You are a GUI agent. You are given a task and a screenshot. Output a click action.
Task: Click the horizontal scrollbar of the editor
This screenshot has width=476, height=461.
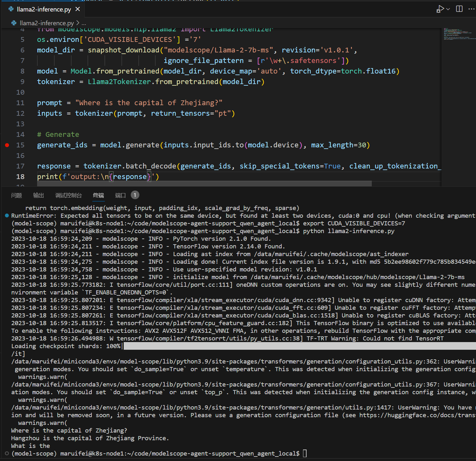pos(204,183)
